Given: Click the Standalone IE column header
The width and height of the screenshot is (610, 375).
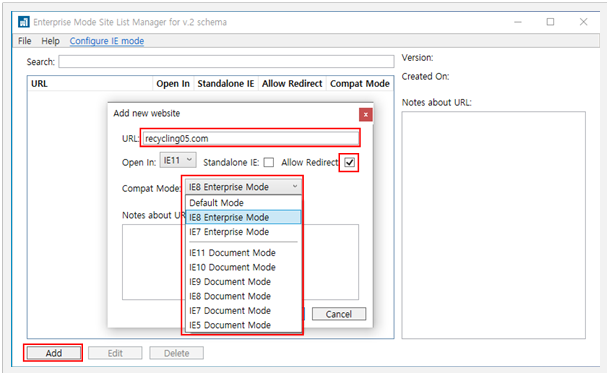Looking at the screenshot, I should point(226,84).
